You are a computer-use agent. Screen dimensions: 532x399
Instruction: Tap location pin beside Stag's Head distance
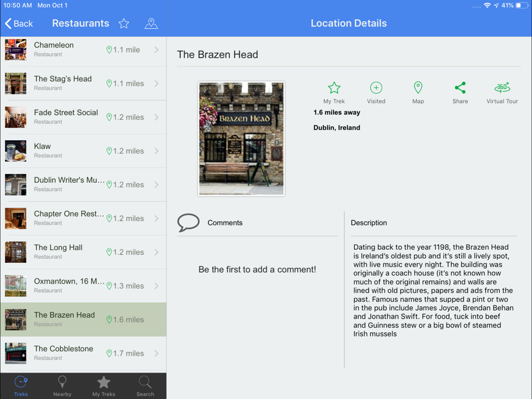(x=109, y=84)
